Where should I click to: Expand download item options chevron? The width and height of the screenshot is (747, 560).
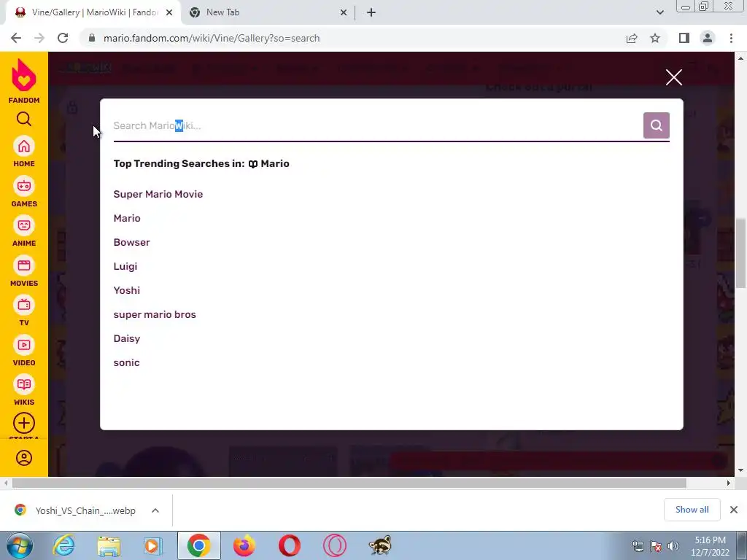[155, 510]
